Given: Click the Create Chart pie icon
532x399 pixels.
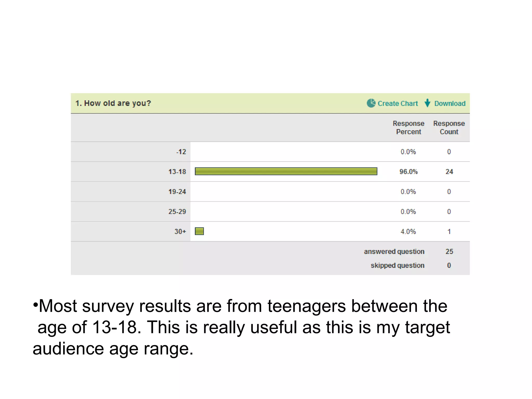Looking at the screenshot, I should (371, 103).
